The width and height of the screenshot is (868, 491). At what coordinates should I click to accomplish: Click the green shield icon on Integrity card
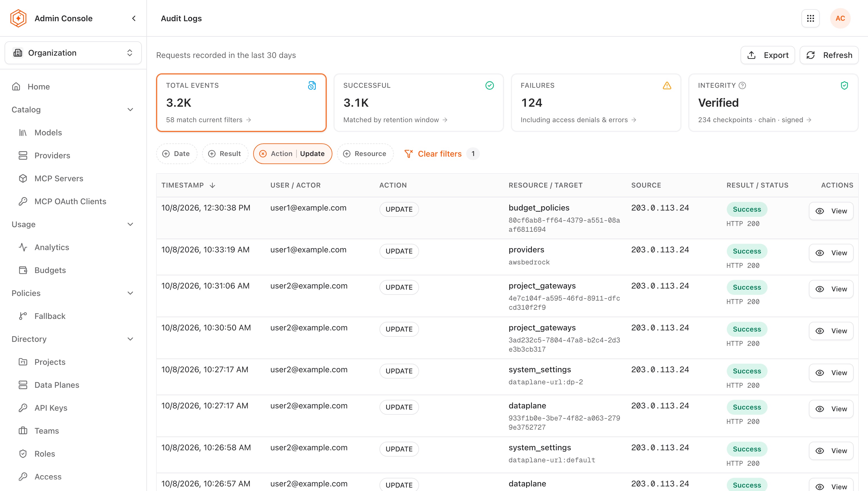(x=844, y=86)
